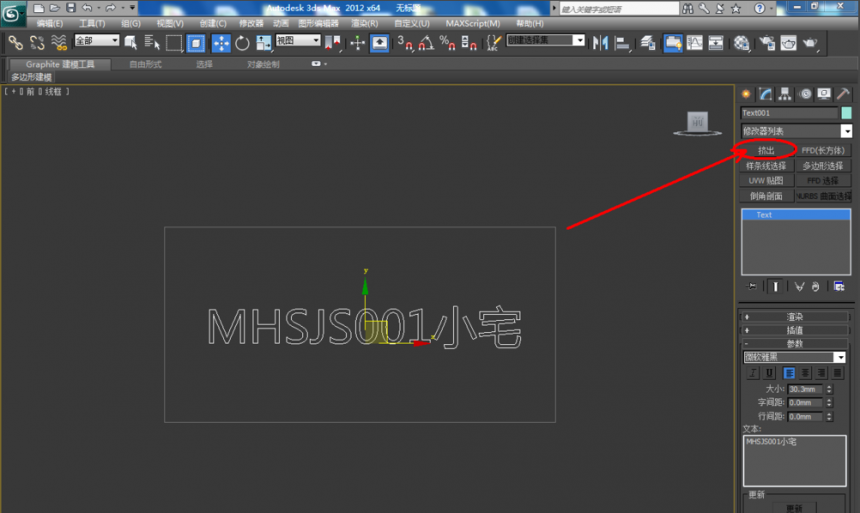This screenshot has width=860, height=513.
Task: Select the Link tool chain icon
Action: coord(15,43)
